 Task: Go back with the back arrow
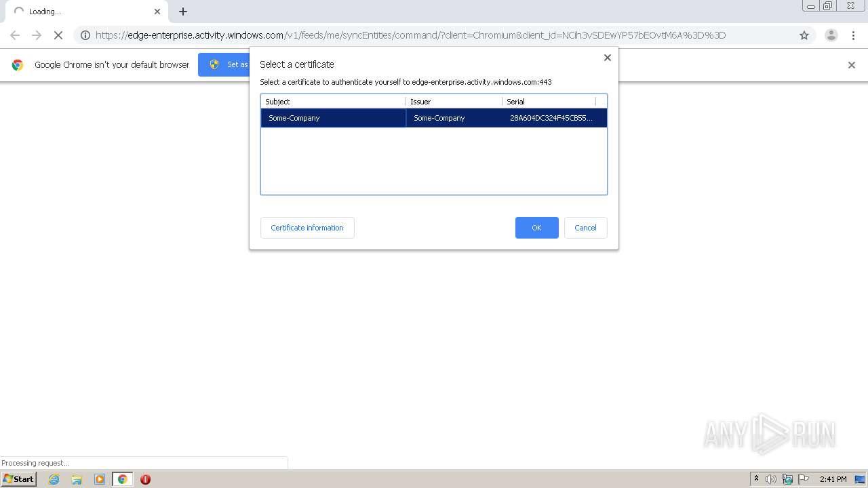pos(15,35)
